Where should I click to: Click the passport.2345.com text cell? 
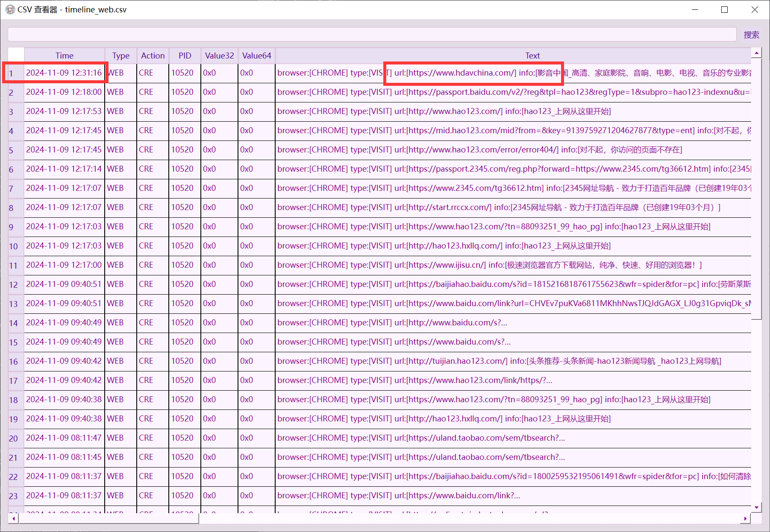click(x=514, y=169)
